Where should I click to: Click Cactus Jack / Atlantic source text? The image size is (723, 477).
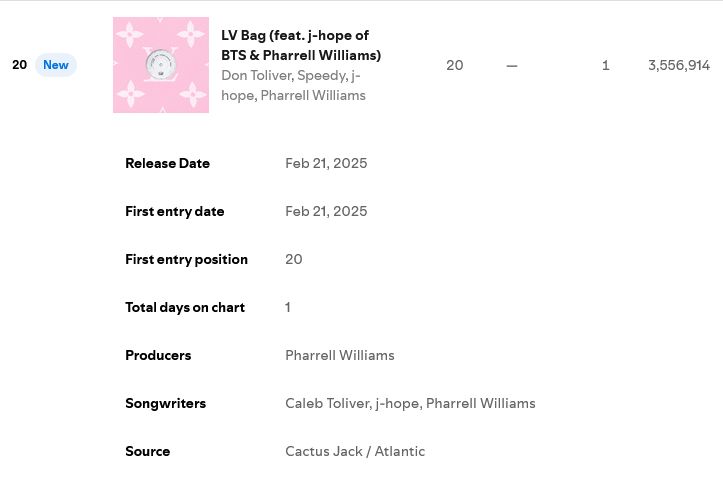click(x=354, y=451)
